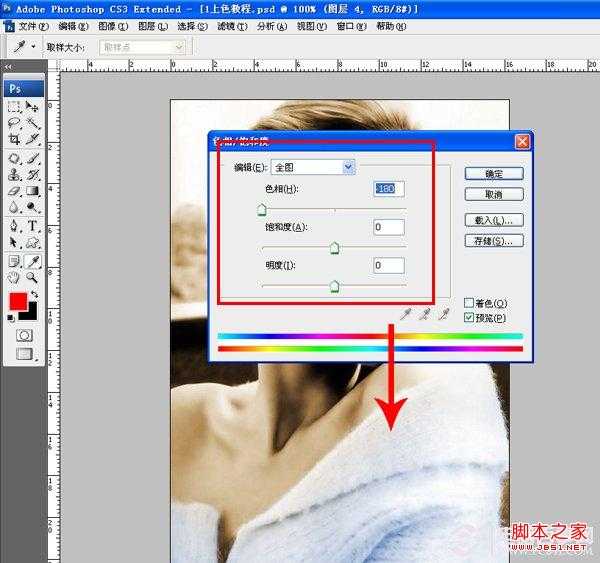Open the 编辑 全图 dropdown
The height and width of the screenshot is (563, 600).
click(x=313, y=167)
